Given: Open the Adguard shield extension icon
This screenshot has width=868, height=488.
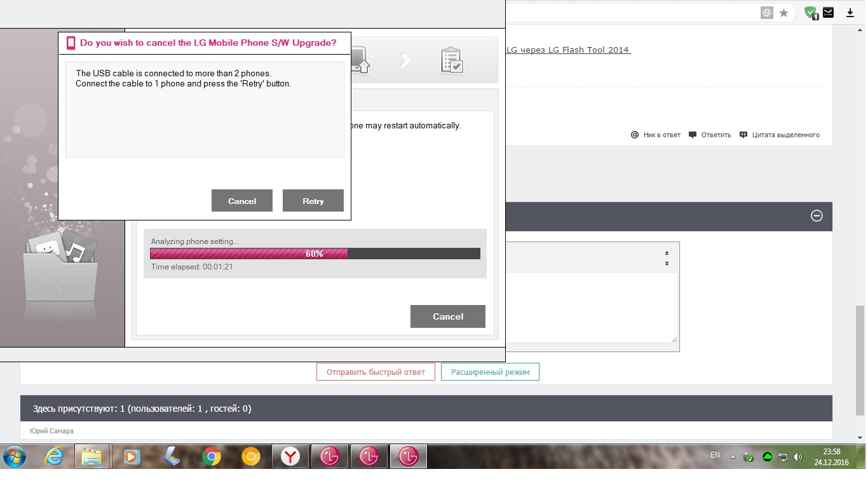Looking at the screenshot, I should [810, 13].
